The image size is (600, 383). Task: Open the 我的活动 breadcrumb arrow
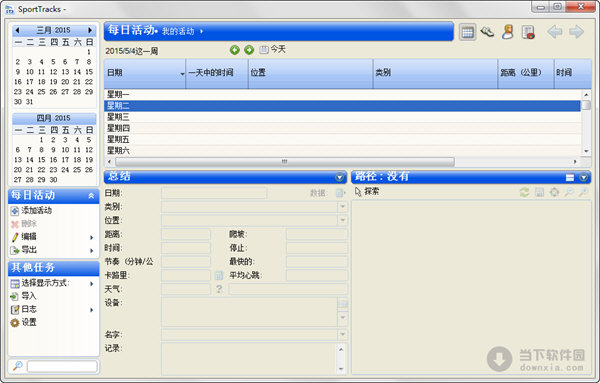coord(201,31)
